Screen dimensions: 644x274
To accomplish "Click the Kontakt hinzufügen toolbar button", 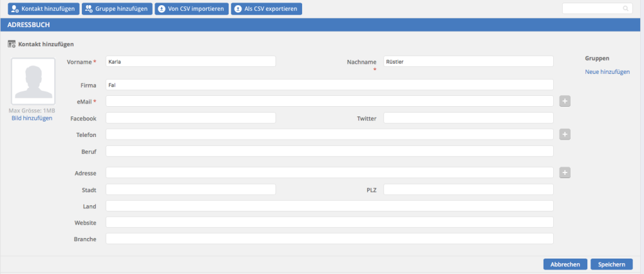I will [x=44, y=8].
